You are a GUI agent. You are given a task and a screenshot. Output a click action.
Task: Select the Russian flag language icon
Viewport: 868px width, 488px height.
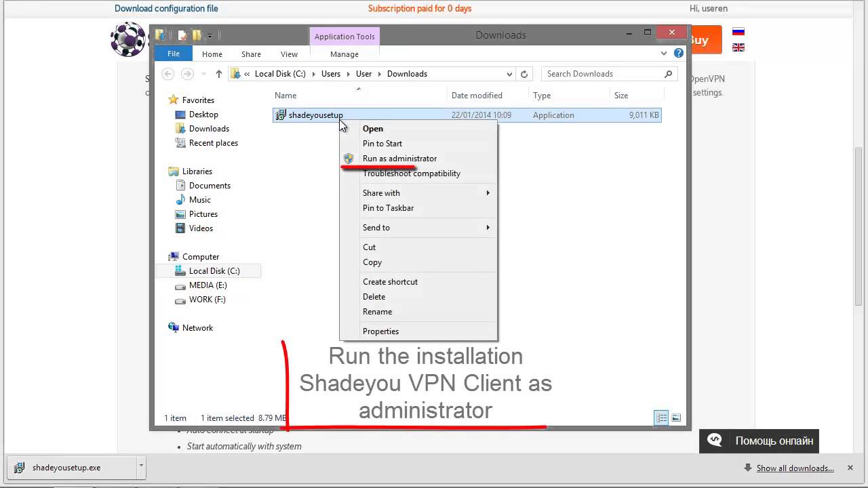pyautogui.click(x=738, y=32)
